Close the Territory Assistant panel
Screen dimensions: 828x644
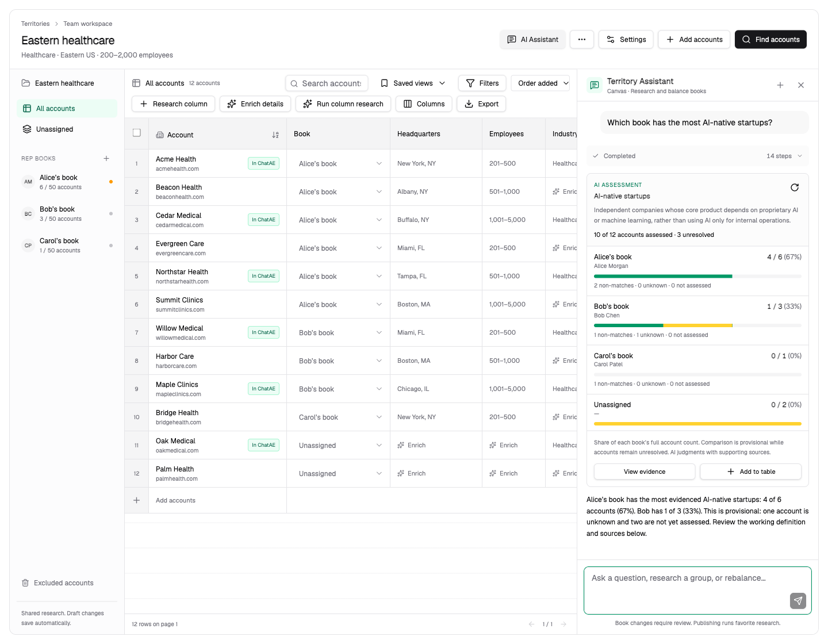801,85
